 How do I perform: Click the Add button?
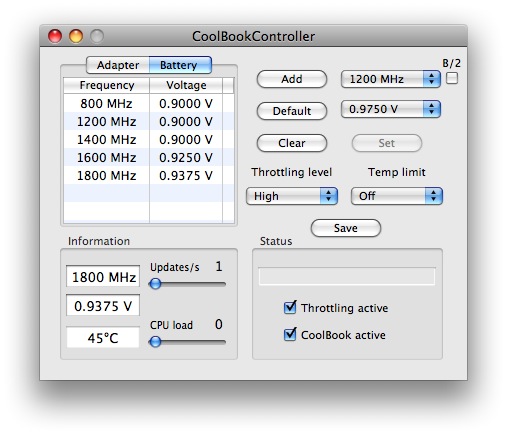(x=292, y=79)
